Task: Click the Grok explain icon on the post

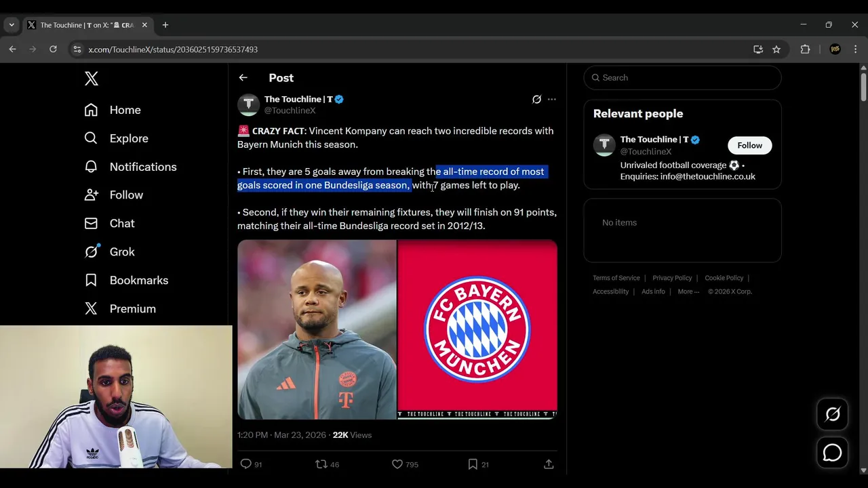Action: point(536,100)
